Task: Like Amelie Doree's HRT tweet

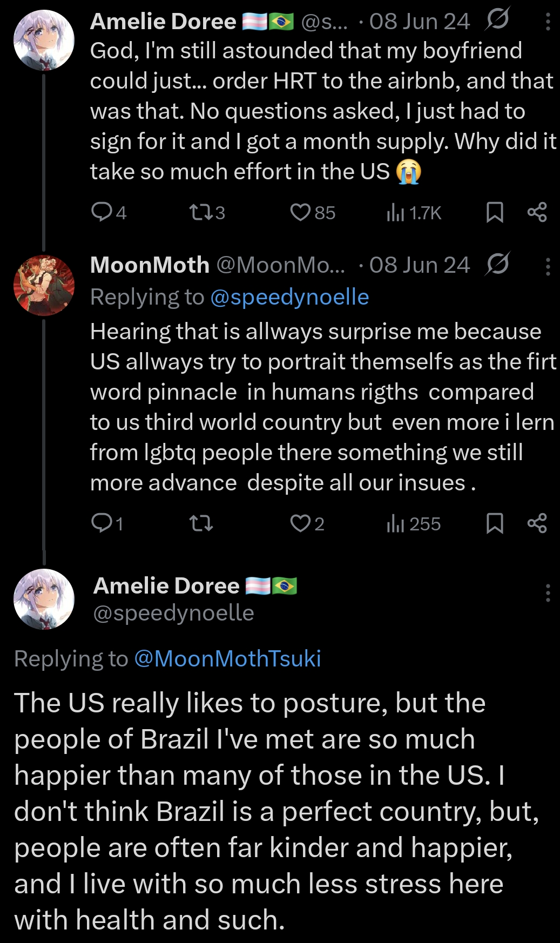Action: point(300,212)
